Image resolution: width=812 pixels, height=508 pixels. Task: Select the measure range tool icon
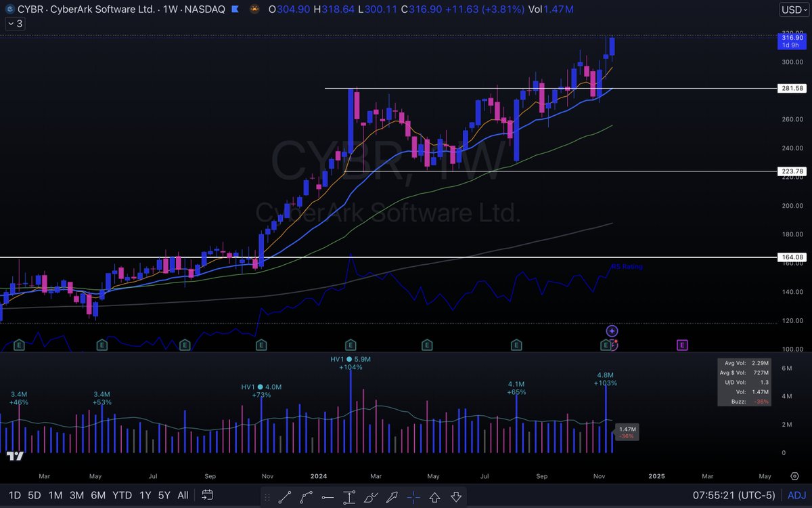(x=349, y=496)
